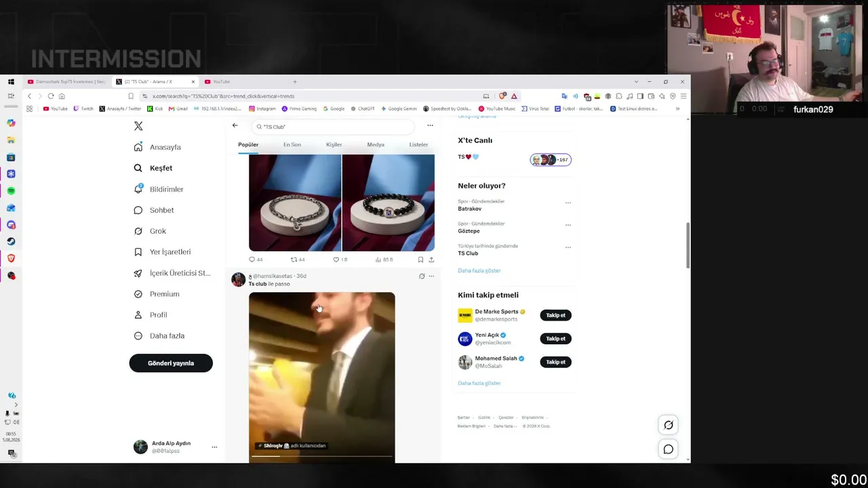
Task: Reload the current page
Action: coord(51,96)
